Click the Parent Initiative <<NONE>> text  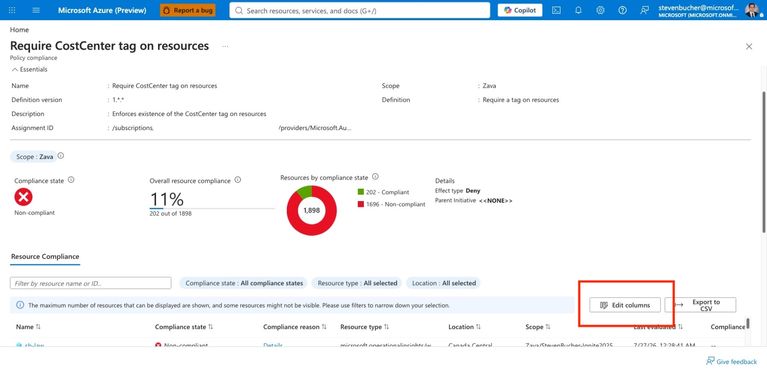pyautogui.click(x=474, y=200)
